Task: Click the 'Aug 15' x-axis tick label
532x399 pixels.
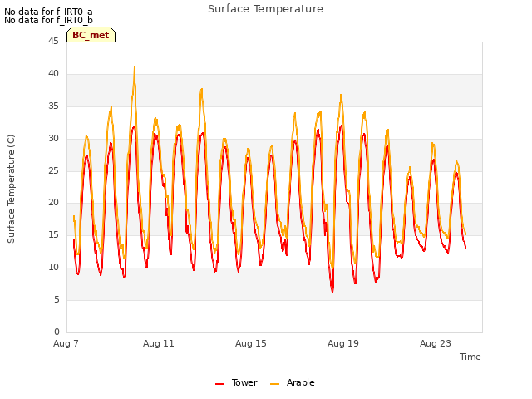Action: [x=251, y=343]
